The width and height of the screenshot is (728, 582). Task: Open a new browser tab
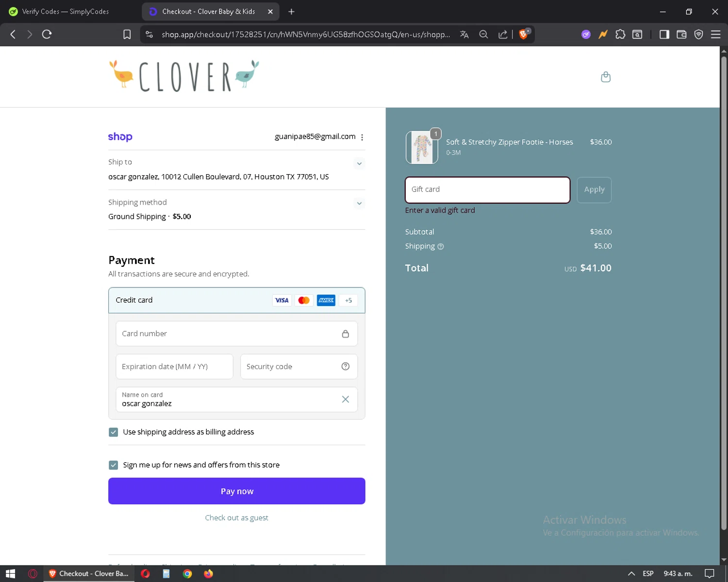[x=291, y=12]
